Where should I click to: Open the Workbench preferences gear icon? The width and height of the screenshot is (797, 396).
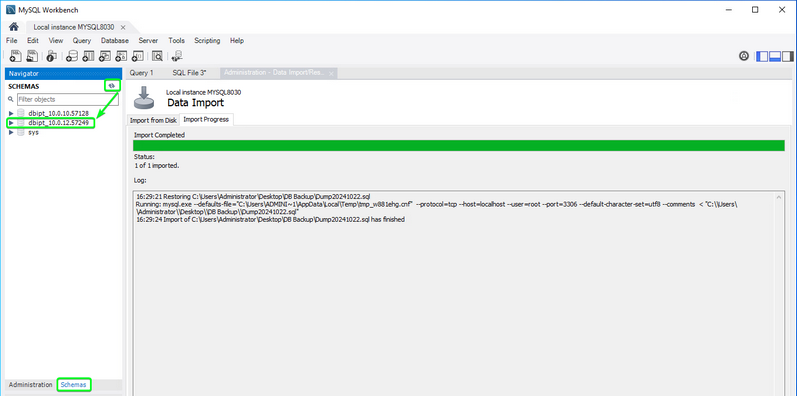[x=744, y=56]
